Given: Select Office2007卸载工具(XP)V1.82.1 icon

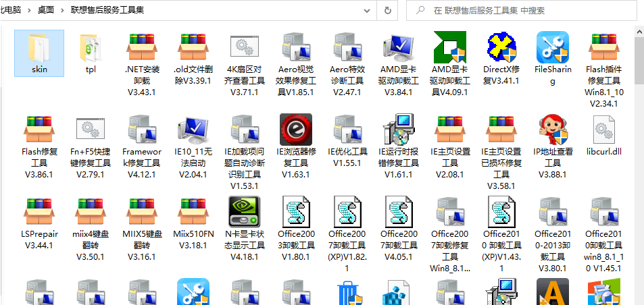Looking at the screenshot, I should click(x=347, y=212).
